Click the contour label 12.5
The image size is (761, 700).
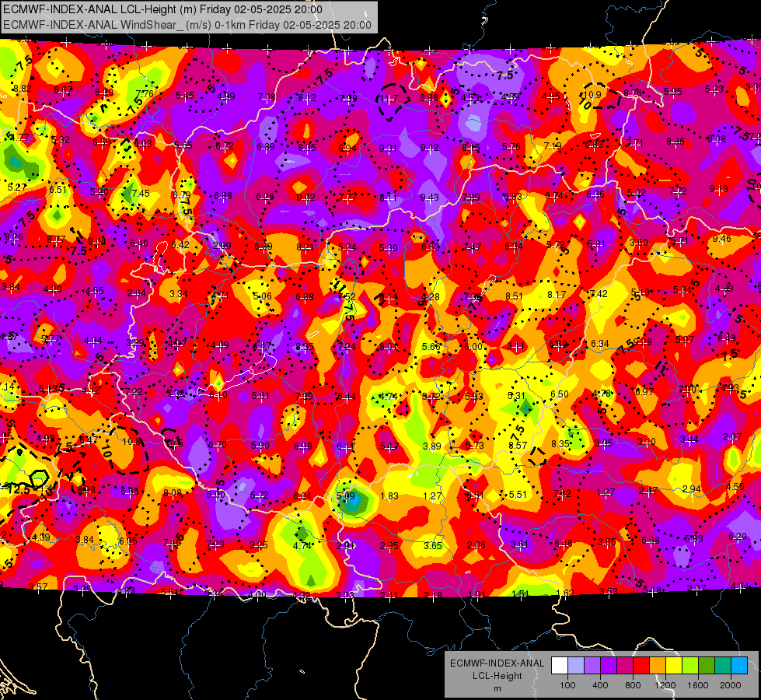pyautogui.click(x=19, y=489)
